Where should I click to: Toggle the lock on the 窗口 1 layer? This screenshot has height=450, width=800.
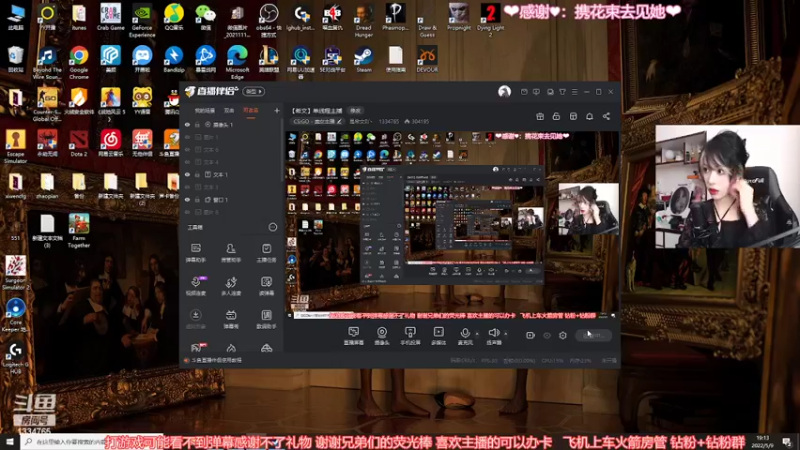[197, 199]
